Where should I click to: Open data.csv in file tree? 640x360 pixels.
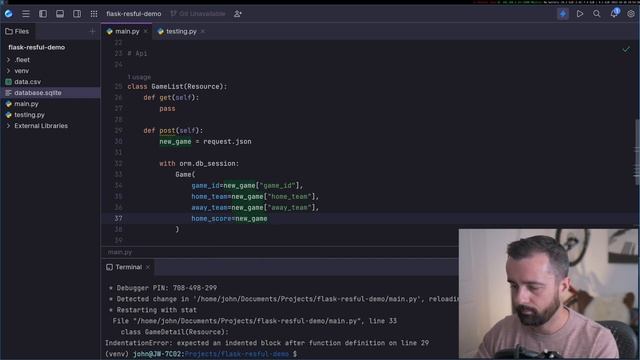pyautogui.click(x=27, y=82)
